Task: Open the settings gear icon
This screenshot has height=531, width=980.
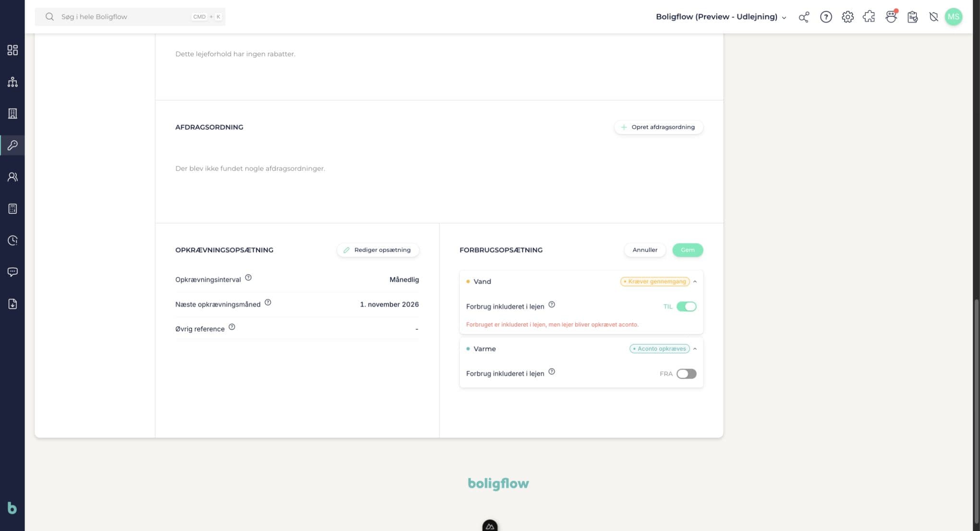Action: point(847,17)
